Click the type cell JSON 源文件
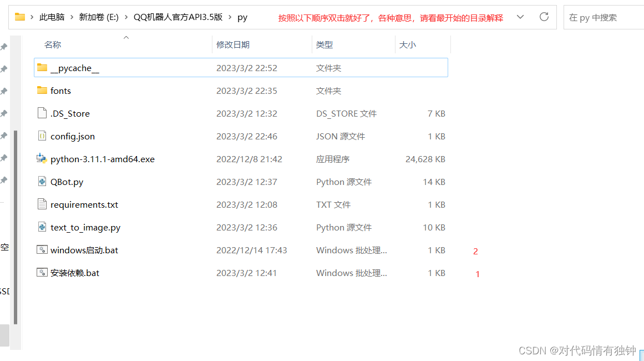Viewport: 644px width, 361px height. 341,136
